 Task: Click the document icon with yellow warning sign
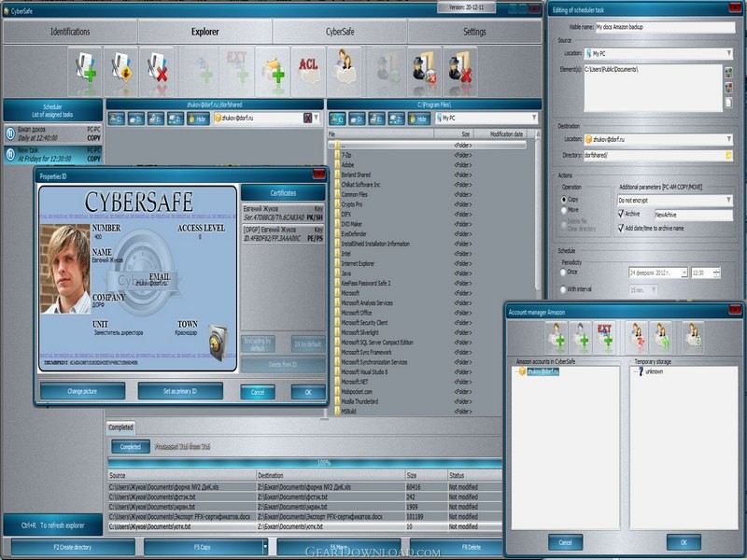(x=121, y=72)
